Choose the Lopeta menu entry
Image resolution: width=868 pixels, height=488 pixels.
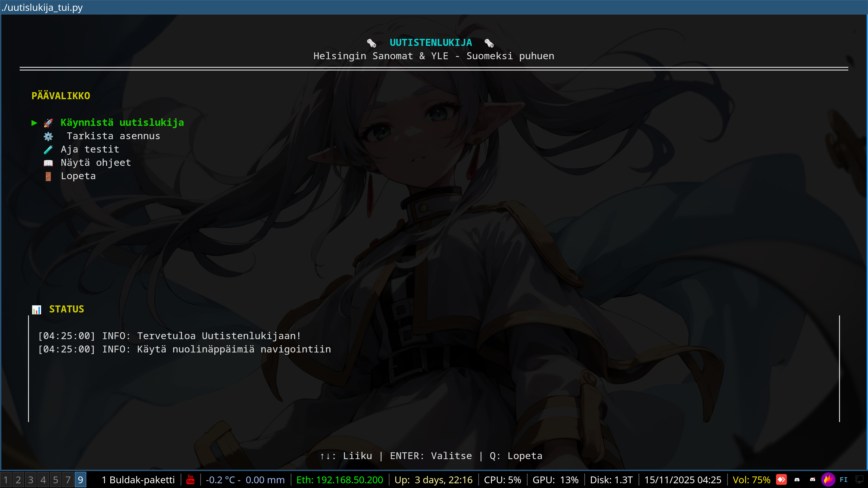(78, 176)
